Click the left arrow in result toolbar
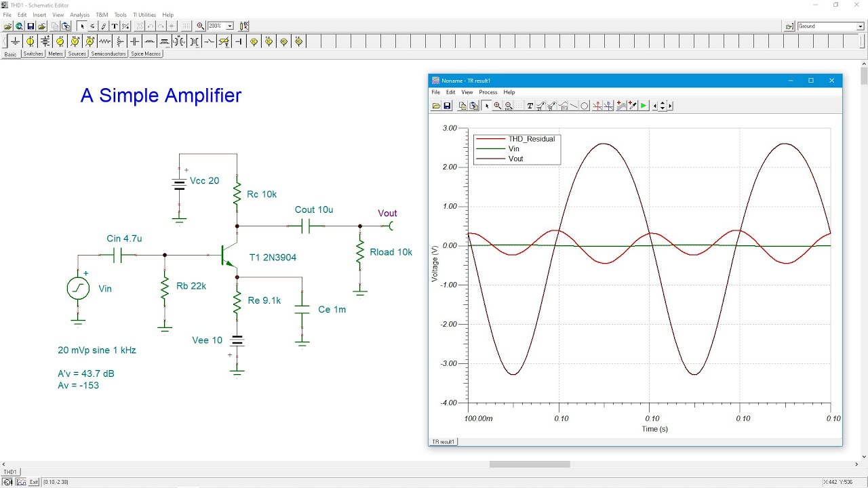This screenshot has height=488, width=868. pos(654,106)
